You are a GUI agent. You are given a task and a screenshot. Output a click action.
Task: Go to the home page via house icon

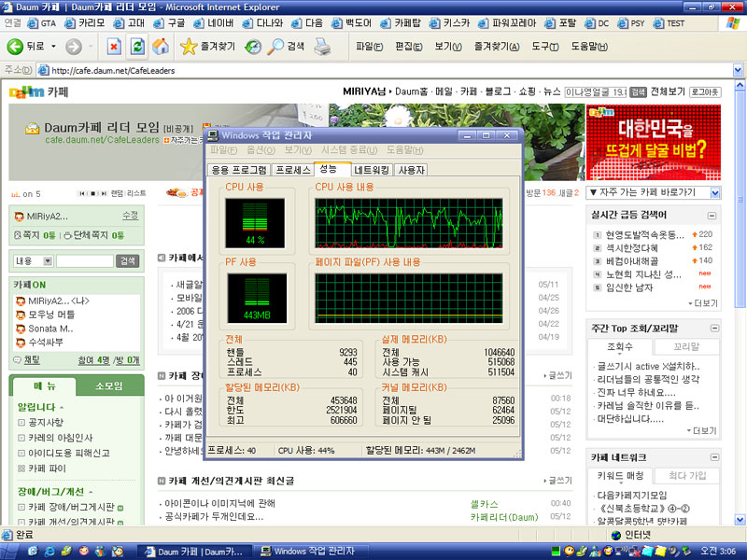(161, 46)
